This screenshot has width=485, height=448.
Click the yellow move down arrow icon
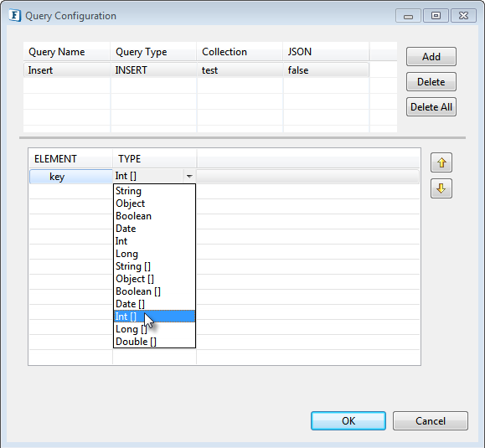[x=441, y=188]
